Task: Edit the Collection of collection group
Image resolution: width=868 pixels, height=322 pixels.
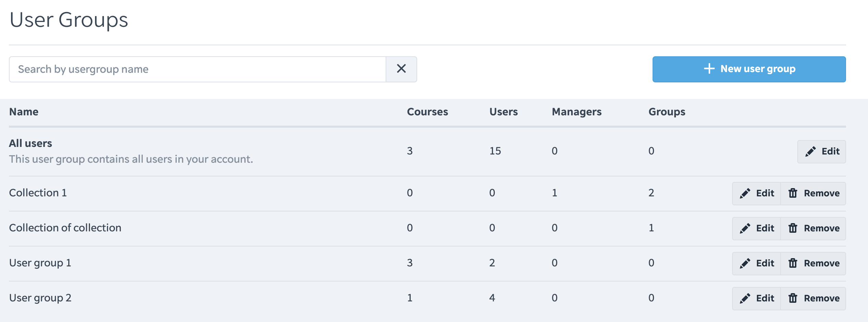Action: (756, 228)
